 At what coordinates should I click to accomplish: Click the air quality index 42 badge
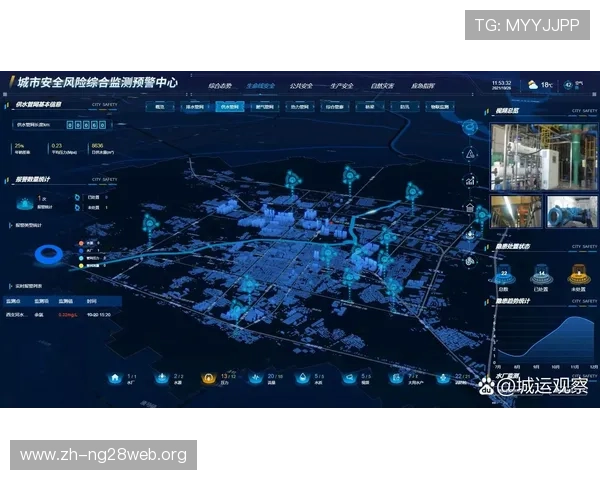point(574,85)
